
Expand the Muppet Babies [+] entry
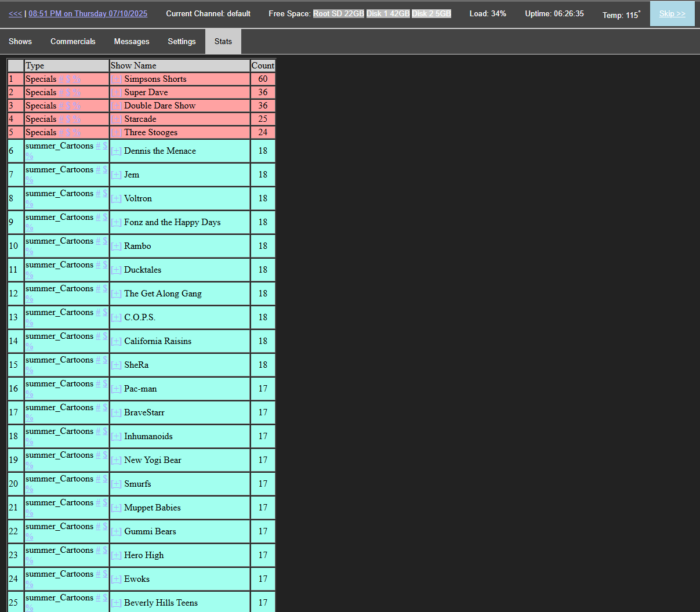click(117, 508)
